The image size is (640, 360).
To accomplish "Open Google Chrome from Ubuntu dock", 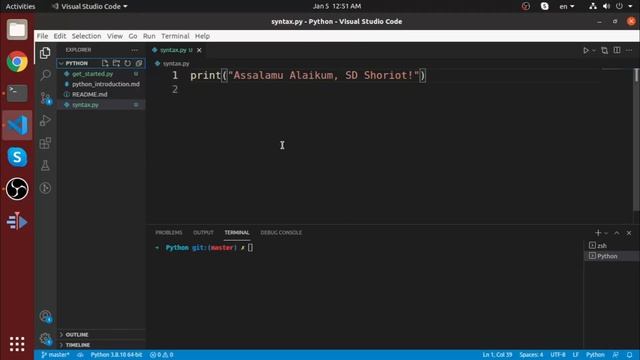I will (x=17, y=62).
